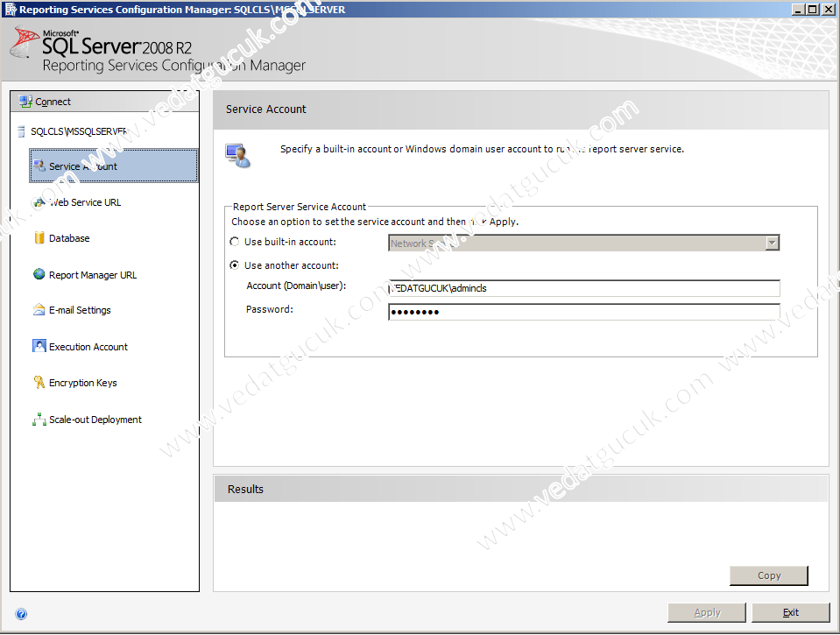Open the Web Service URL page
Image resolution: width=840 pixels, height=635 pixels.
[85, 202]
